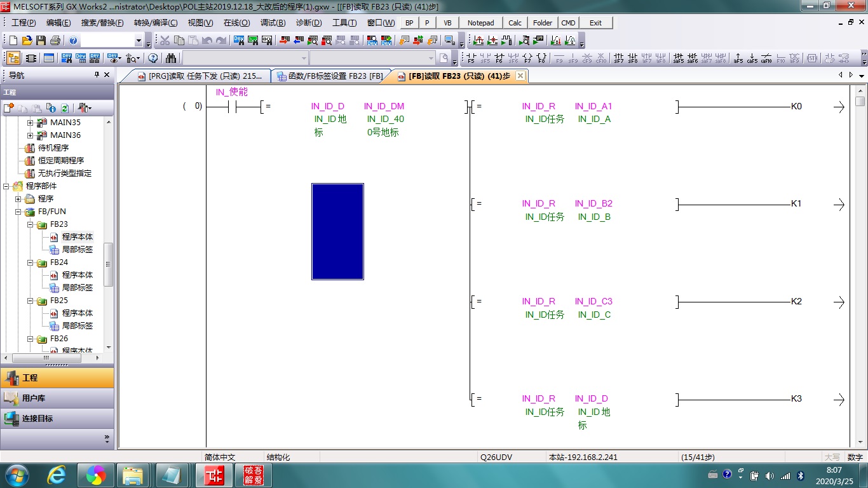The image size is (868, 488).
Task: Expand the MAIN36 tree node
Action: pos(30,135)
